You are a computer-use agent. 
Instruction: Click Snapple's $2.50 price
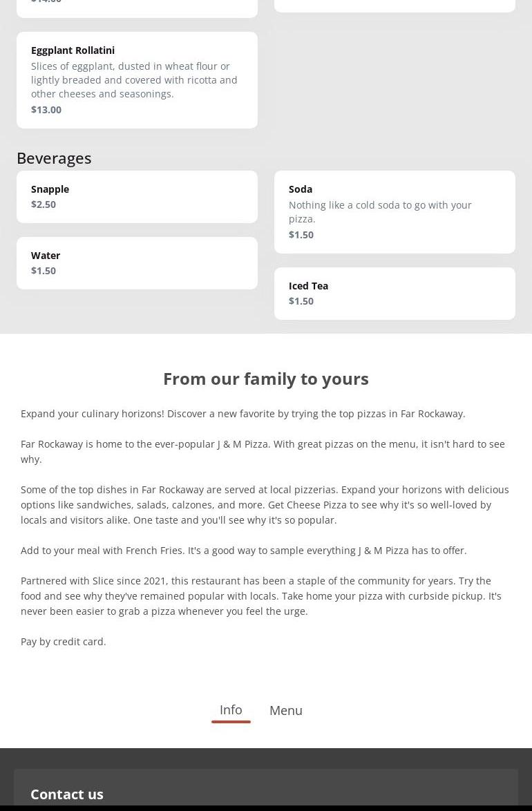point(44,204)
